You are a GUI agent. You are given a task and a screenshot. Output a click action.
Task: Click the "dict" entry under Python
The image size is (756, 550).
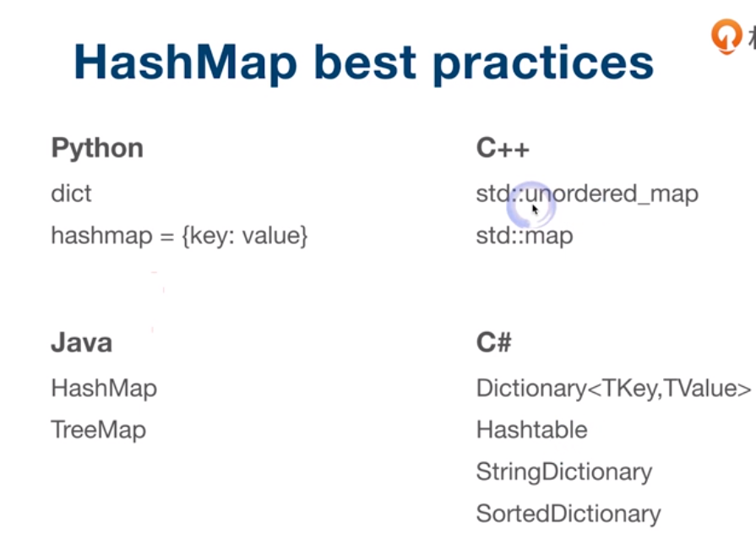pos(71,193)
